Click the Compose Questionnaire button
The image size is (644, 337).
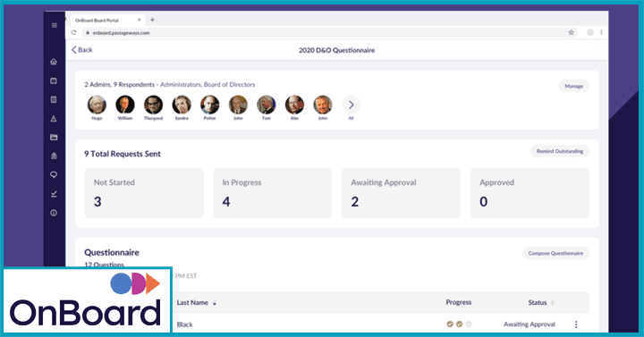[555, 253]
